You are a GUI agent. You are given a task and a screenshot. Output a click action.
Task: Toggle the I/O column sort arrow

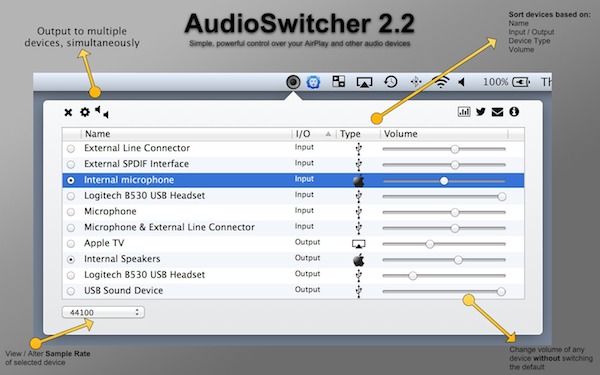(x=328, y=134)
